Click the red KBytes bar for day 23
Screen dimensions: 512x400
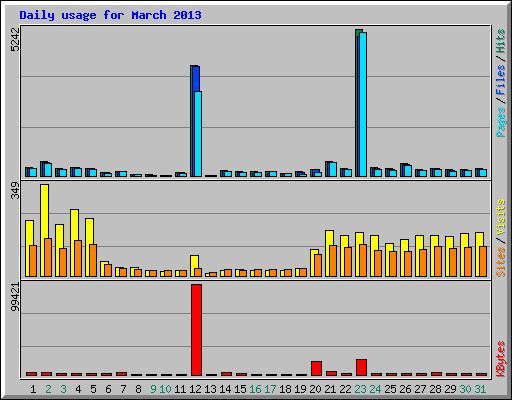(x=361, y=367)
